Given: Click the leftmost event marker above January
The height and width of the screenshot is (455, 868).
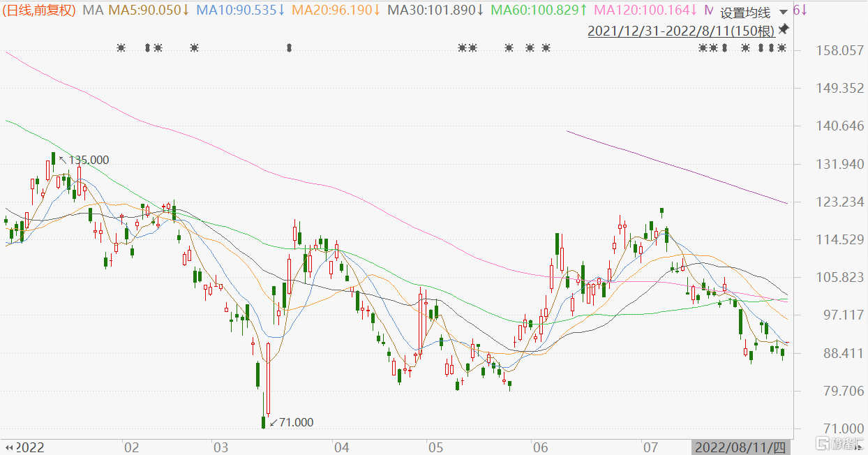Looking at the screenshot, I should [121, 47].
